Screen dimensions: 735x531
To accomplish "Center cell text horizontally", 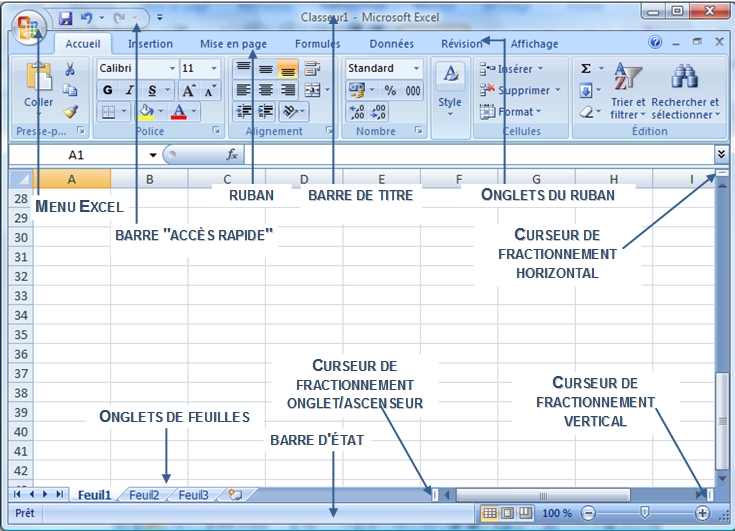I will click(x=266, y=90).
